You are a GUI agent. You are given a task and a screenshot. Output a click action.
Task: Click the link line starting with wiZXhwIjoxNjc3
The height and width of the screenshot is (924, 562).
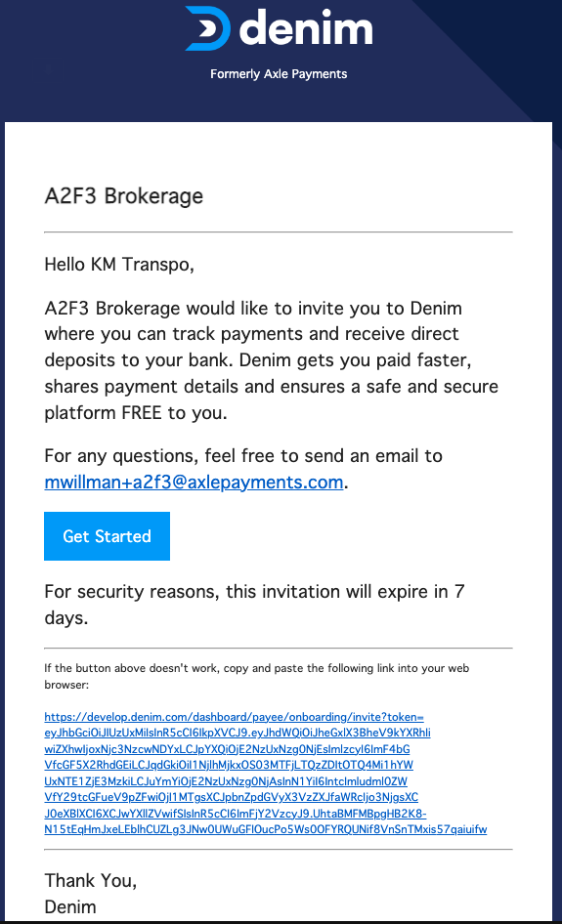pyautogui.click(x=227, y=749)
